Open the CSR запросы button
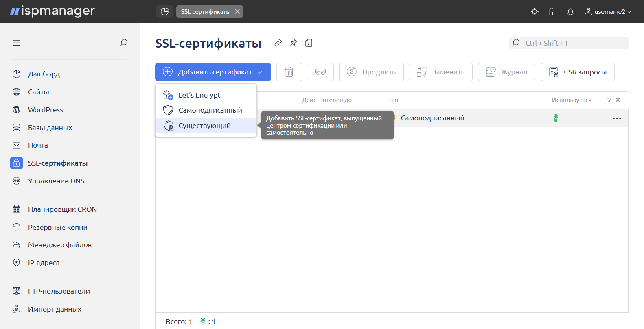The width and height of the screenshot is (644, 329). [x=577, y=72]
